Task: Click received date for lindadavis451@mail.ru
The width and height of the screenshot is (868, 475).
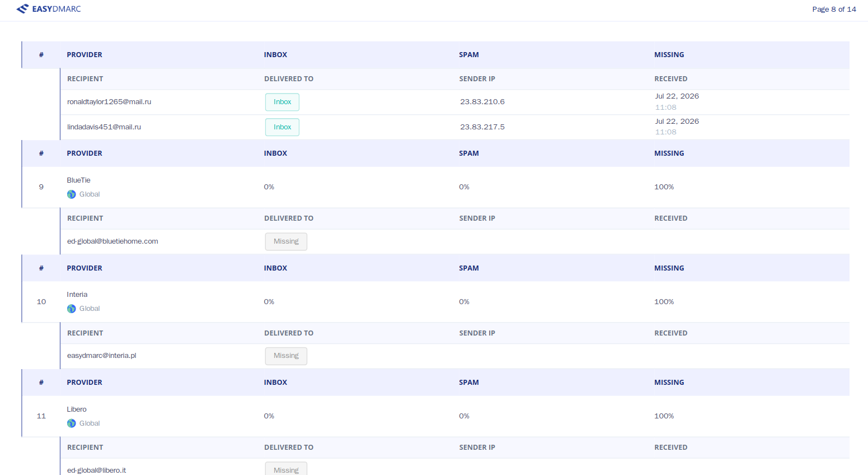Action: click(677, 122)
